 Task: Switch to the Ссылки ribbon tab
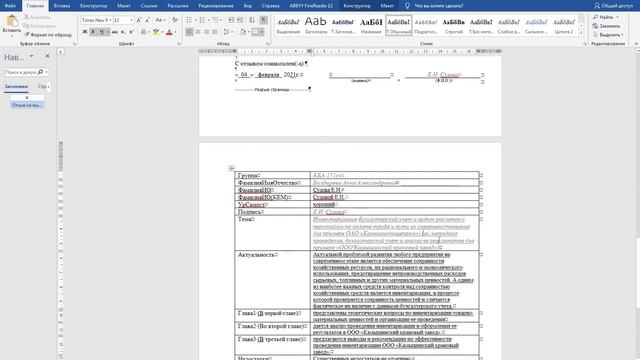point(149,6)
